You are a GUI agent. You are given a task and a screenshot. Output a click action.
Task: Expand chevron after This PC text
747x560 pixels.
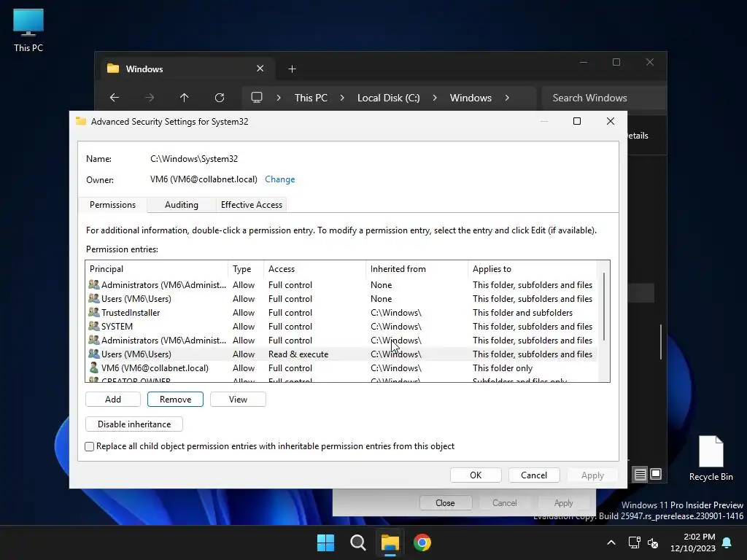(342, 98)
